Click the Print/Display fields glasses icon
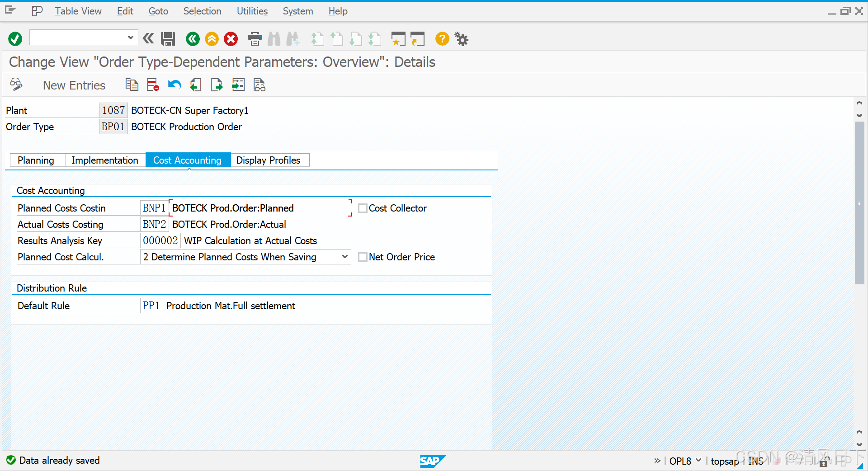The image size is (868, 471). click(x=259, y=85)
